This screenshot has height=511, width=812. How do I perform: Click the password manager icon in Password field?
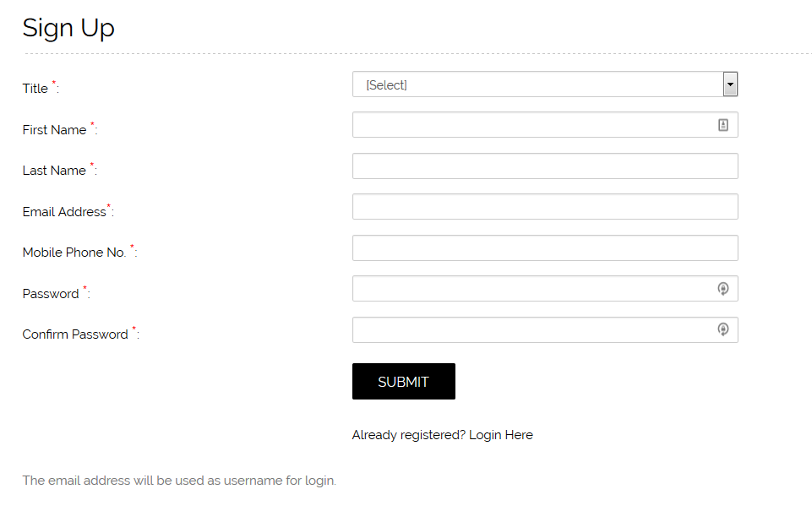pos(723,289)
